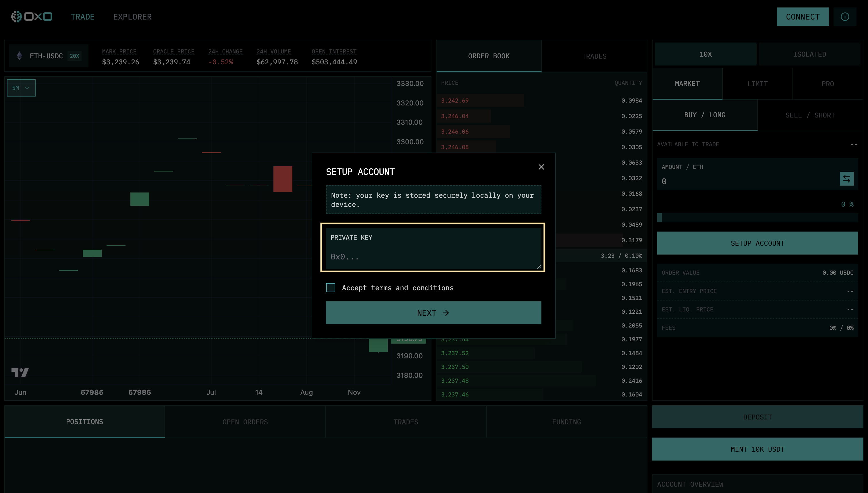
Task: Open the 5M timeframe dropdown
Action: click(21, 88)
